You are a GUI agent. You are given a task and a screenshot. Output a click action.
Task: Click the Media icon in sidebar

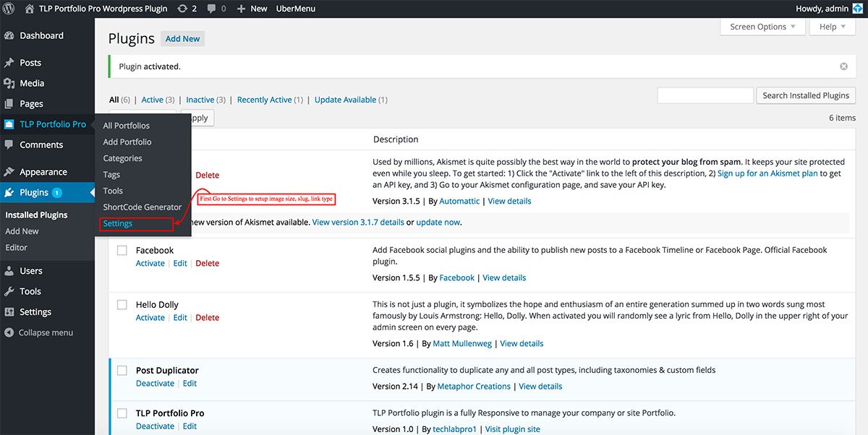coord(9,83)
